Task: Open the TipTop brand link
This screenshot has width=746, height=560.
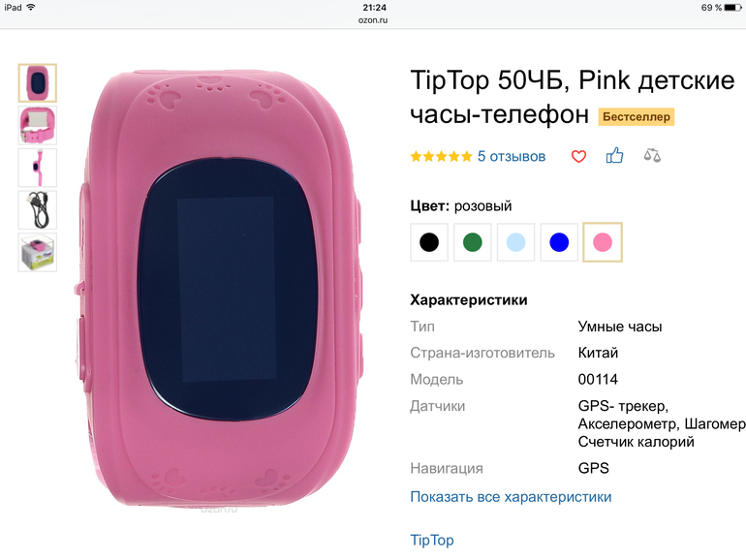Action: tap(432, 540)
